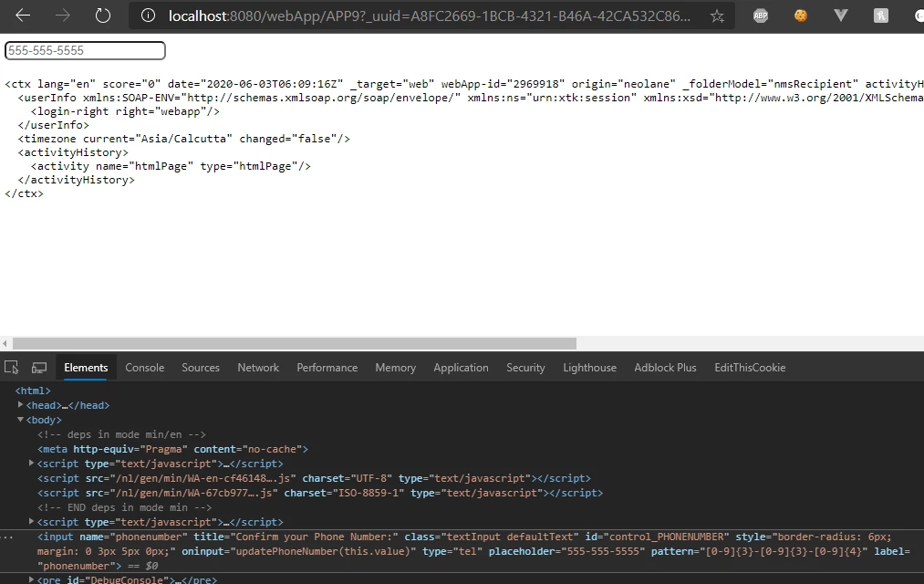Open the EditThisCookie DevTools tab
This screenshot has height=584, width=924.
(x=750, y=368)
